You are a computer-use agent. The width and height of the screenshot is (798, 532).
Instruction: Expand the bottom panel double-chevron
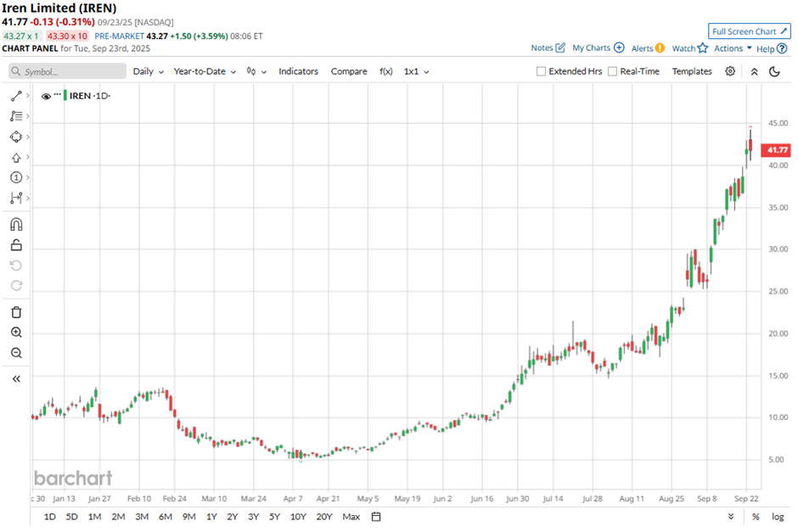(x=731, y=517)
